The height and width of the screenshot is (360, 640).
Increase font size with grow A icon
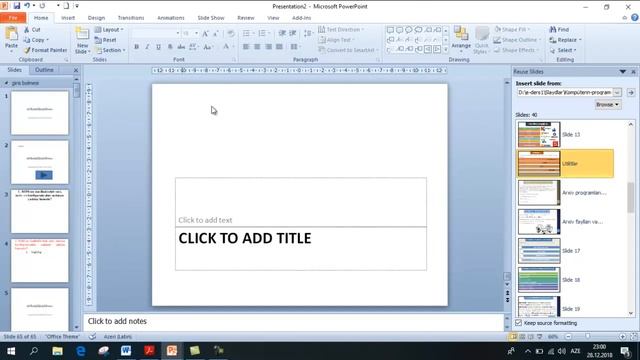(x=205, y=33)
